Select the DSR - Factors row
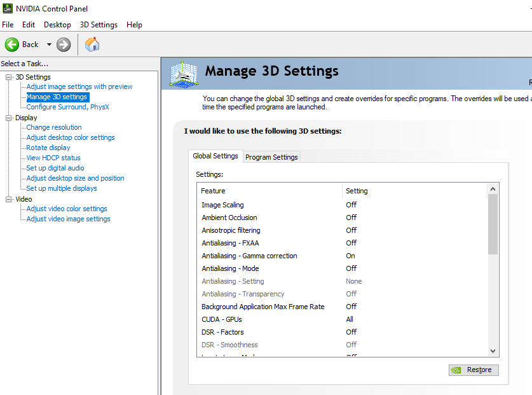 pos(343,332)
